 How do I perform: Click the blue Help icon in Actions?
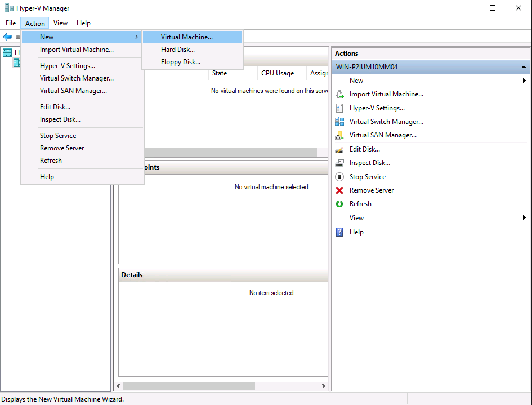point(339,232)
